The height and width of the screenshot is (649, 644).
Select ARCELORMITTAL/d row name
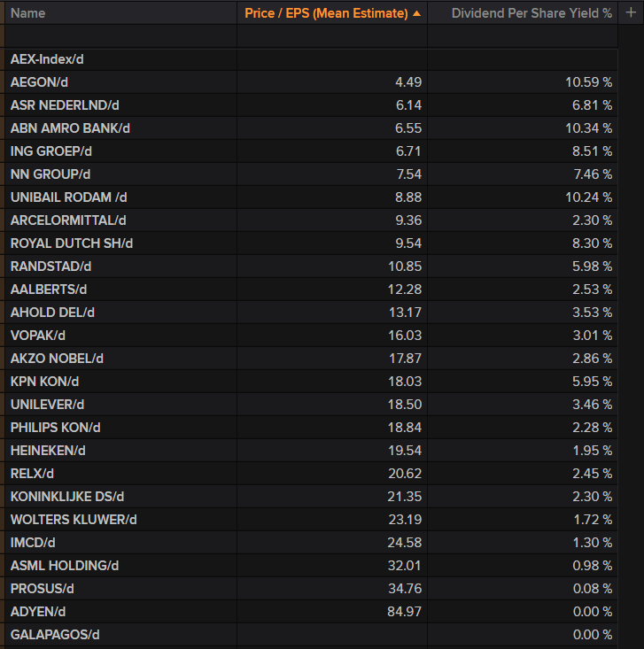(68, 220)
